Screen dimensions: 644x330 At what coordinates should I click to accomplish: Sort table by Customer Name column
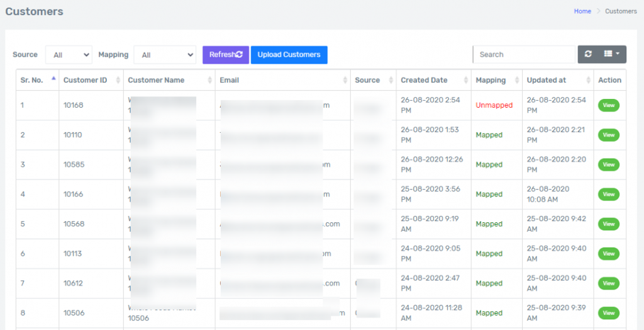click(x=169, y=80)
